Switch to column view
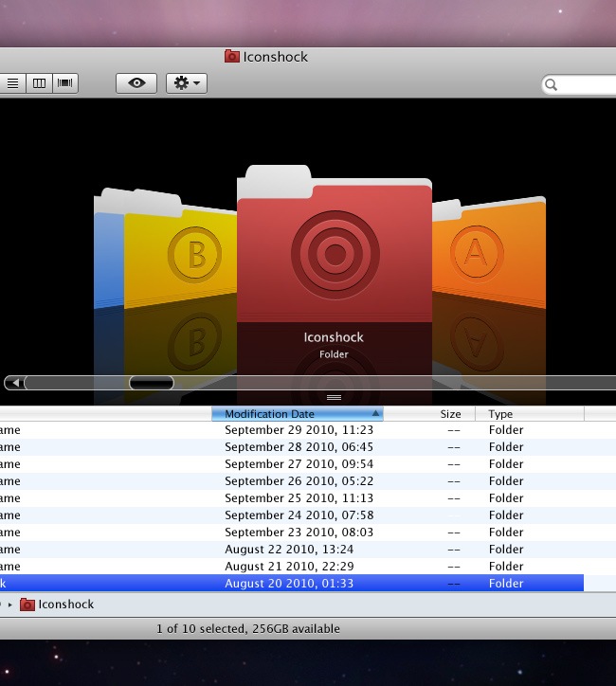 click(40, 83)
